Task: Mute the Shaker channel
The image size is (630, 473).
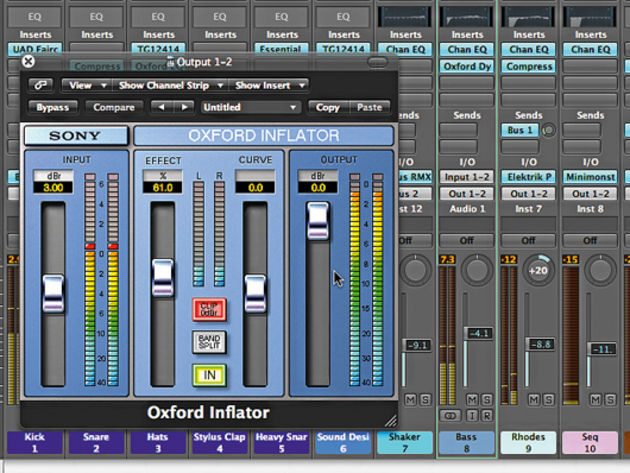Action: pos(410,399)
